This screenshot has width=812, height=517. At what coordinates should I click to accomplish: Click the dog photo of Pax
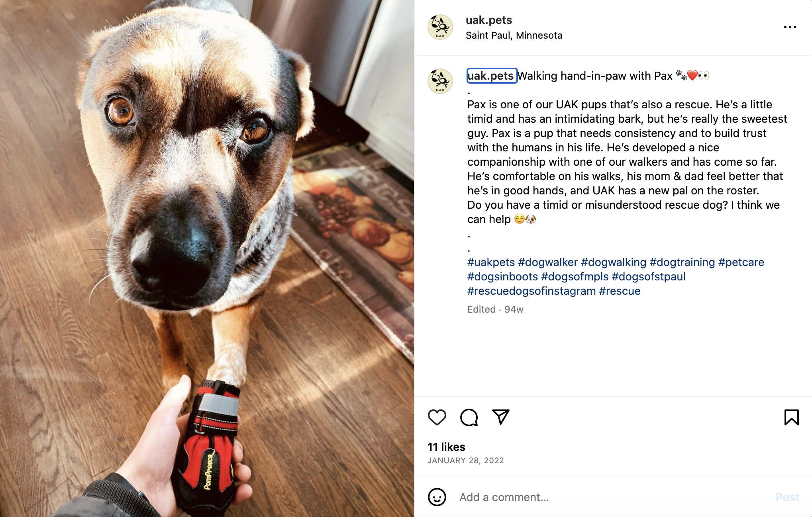207,258
